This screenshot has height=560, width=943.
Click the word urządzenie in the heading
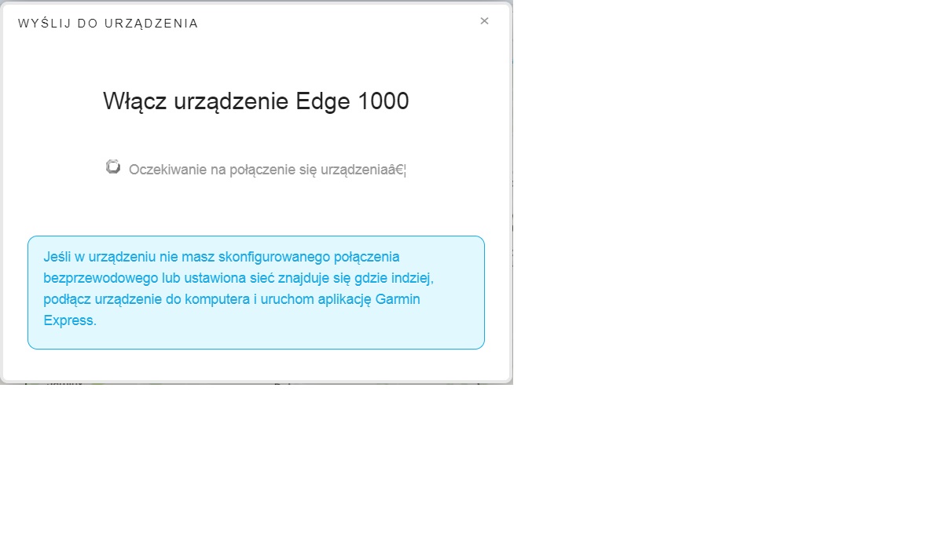pyautogui.click(x=230, y=103)
